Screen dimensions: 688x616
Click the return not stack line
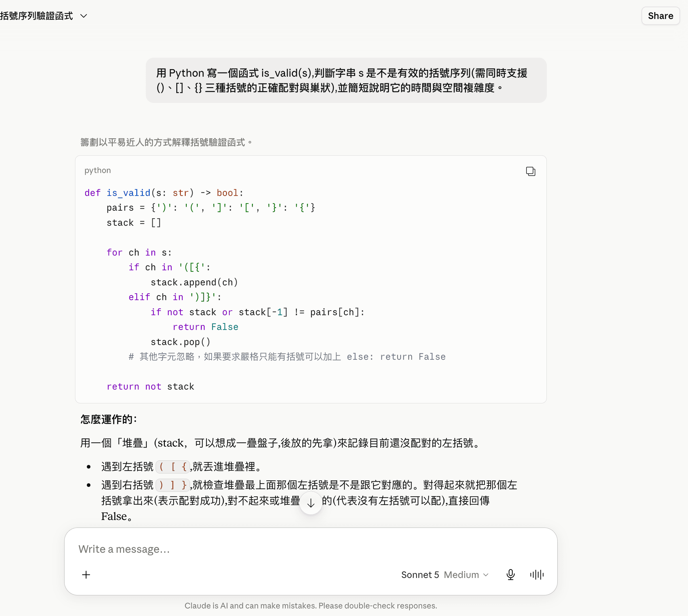150,387
